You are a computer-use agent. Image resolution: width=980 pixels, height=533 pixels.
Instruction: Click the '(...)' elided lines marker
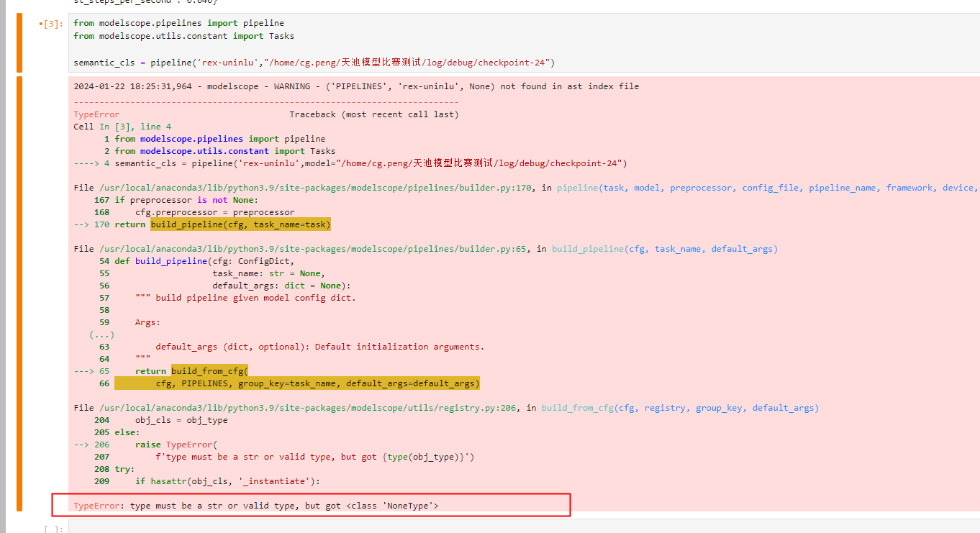(101, 334)
